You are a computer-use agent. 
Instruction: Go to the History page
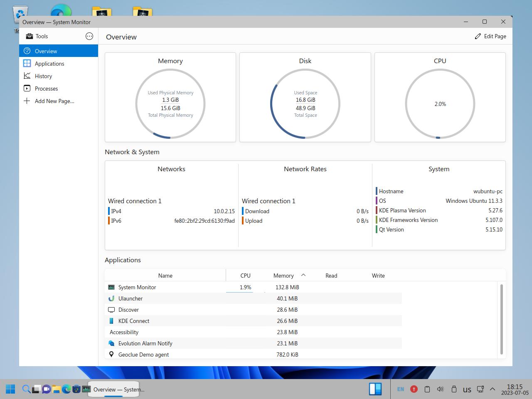[43, 76]
